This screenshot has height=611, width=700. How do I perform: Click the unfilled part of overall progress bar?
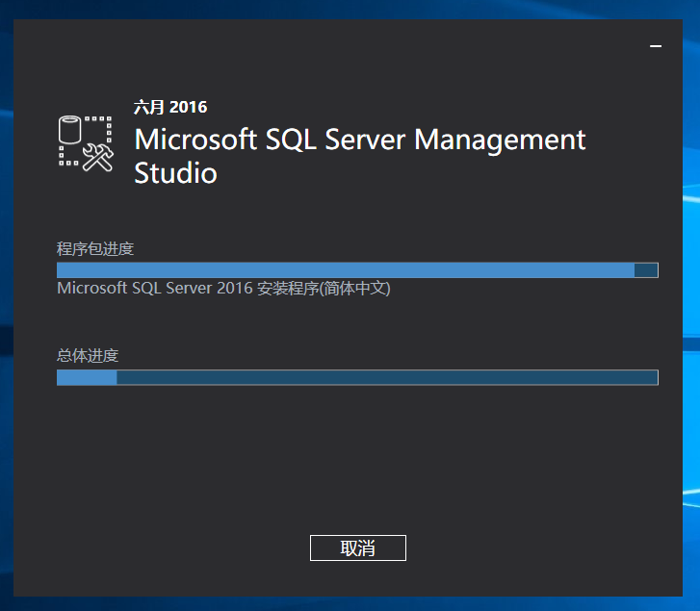385,377
